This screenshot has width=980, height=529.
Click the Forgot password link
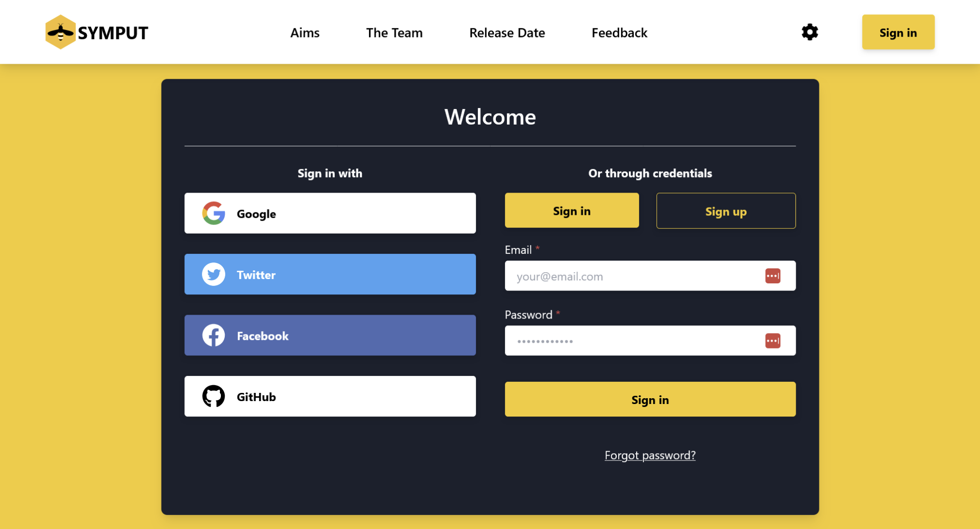[x=651, y=454]
